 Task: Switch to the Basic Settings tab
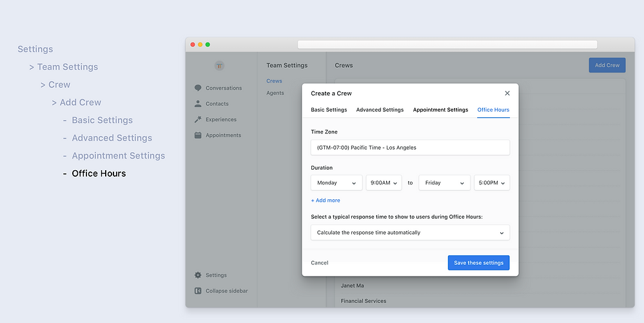tap(329, 110)
